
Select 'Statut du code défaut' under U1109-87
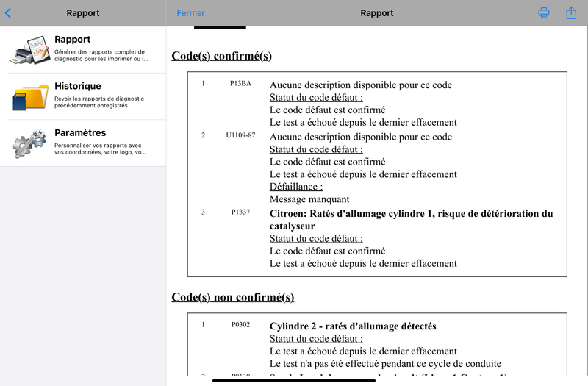(316, 149)
